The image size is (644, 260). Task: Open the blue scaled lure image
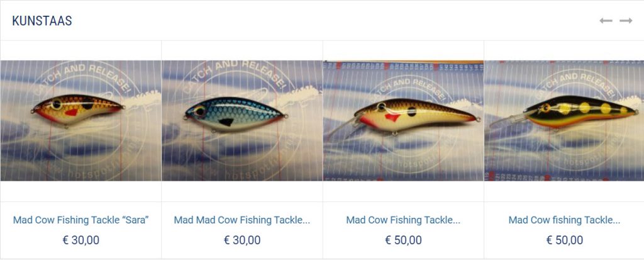click(x=242, y=120)
